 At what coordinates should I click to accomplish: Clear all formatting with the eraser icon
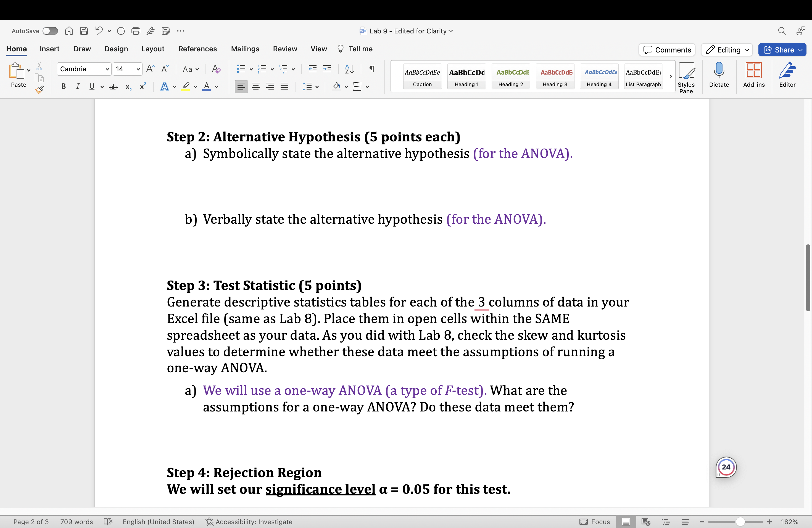(x=216, y=69)
